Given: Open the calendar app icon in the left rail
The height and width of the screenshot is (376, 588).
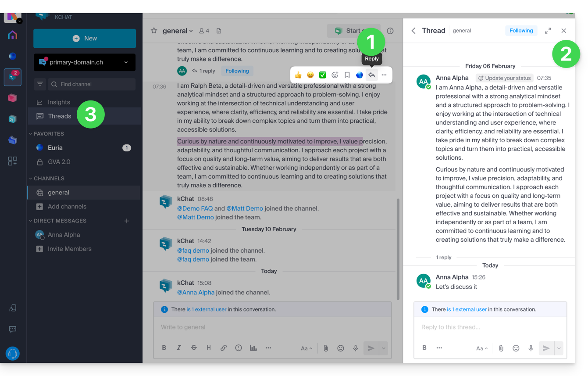Looking at the screenshot, I should (x=13, y=119).
